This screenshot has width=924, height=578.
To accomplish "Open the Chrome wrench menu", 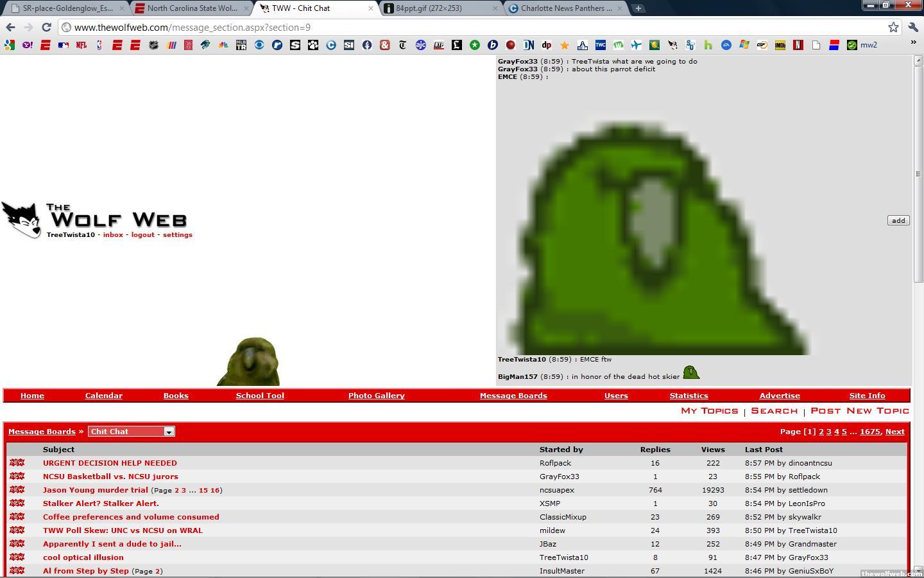I will point(913,27).
